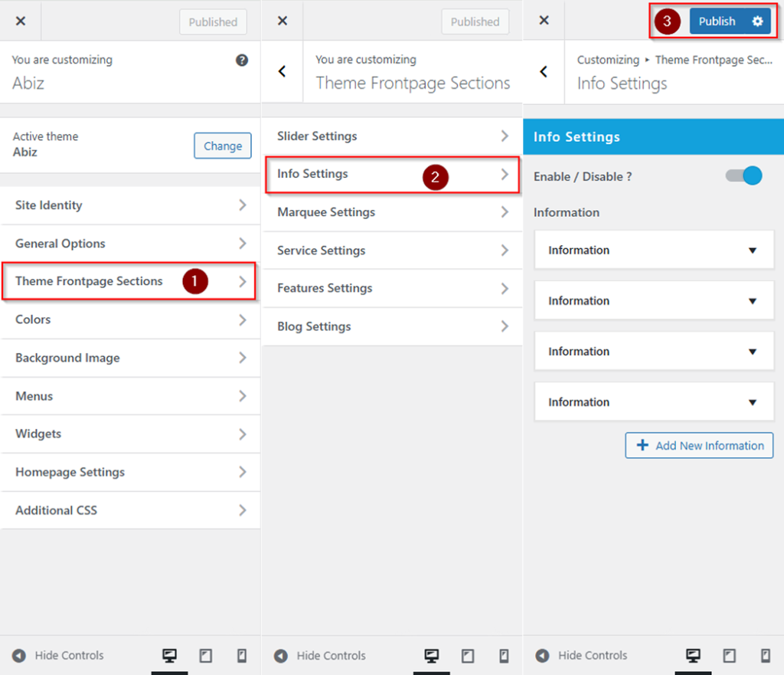
Task: Click the blue Publish button
Action: coord(717,21)
